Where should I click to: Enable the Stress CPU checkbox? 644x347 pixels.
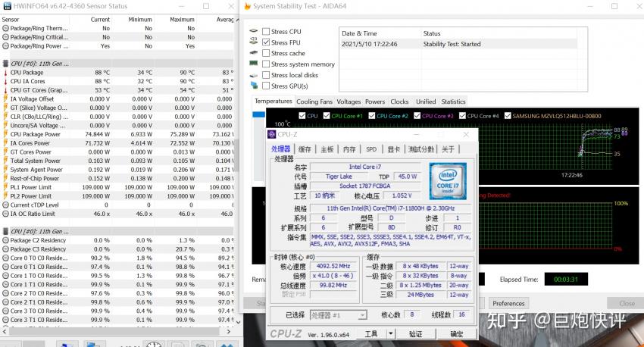266,31
